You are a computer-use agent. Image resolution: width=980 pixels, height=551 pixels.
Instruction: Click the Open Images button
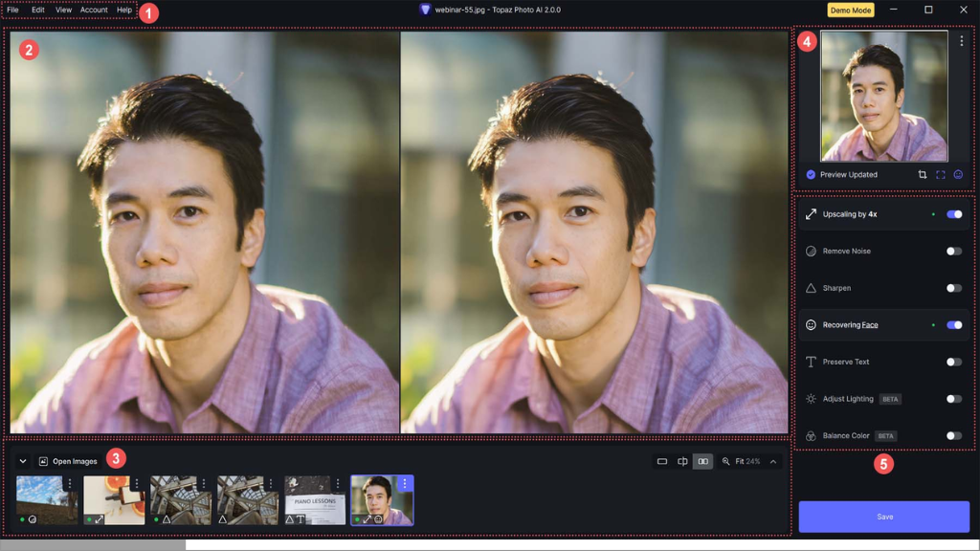[x=68, y=461]
